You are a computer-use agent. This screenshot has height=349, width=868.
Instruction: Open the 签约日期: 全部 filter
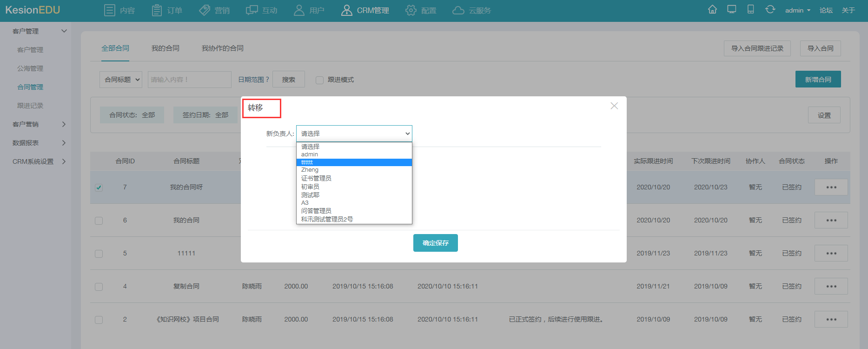click(x=205, y=115)
